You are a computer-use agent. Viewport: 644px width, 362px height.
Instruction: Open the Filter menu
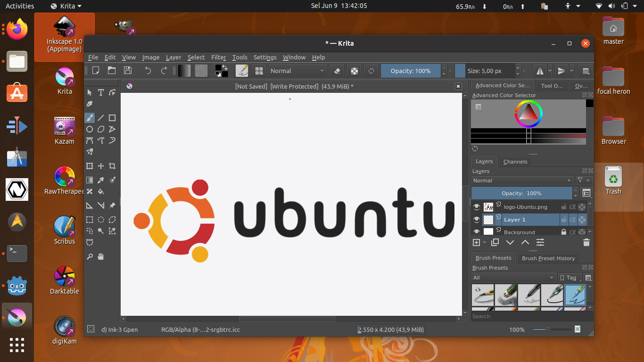pyautogui.click(x=219, y=57)
